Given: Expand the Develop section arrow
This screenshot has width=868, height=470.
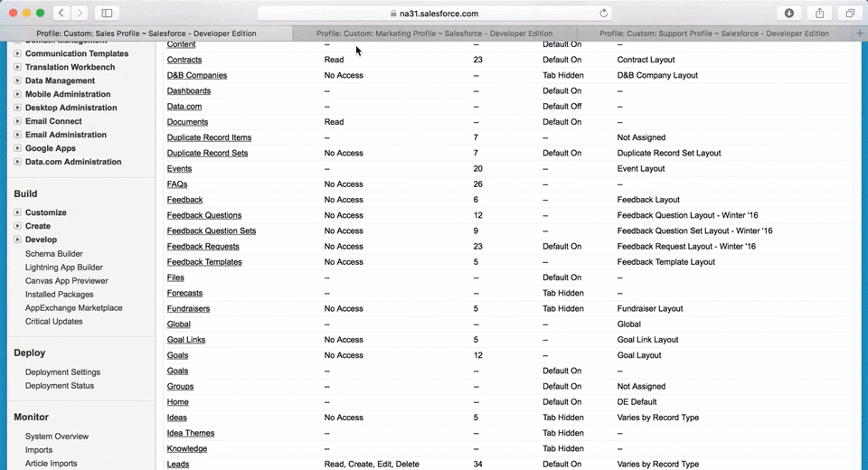Looking at the screenshot, I should pos(18,240).
